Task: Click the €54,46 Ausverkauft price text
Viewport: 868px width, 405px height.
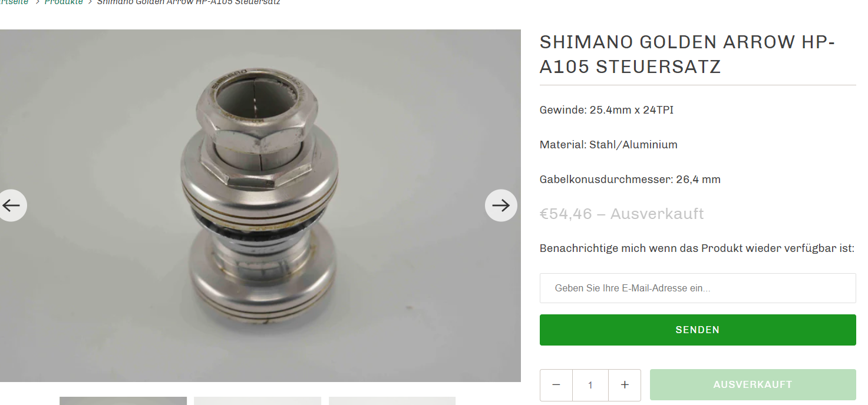Action: pyautogui.click(x=622, y=214)
